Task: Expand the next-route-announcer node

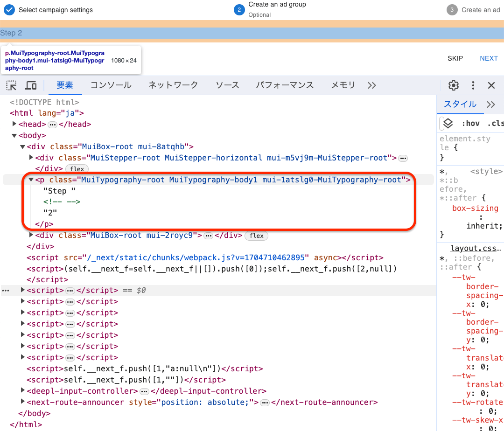Action: click(x=22, y=402)
